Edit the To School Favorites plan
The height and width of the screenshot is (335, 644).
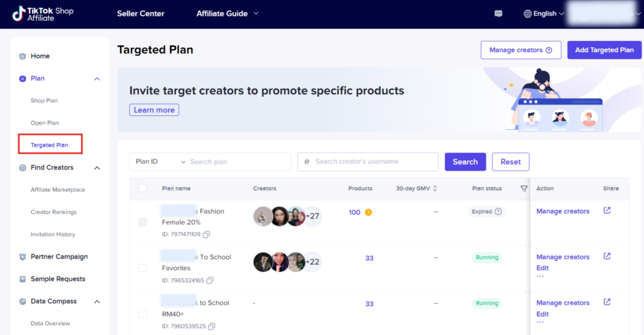coord(543,268)
